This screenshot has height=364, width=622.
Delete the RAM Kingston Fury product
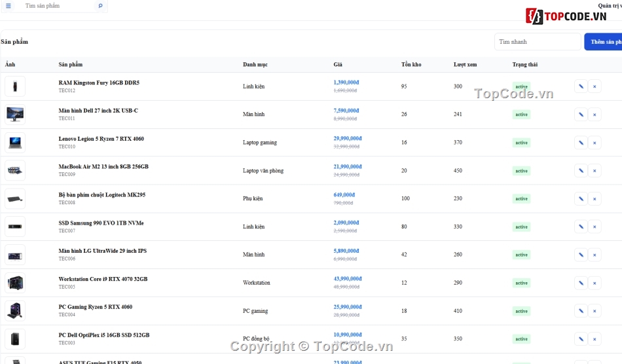(595, 86)
